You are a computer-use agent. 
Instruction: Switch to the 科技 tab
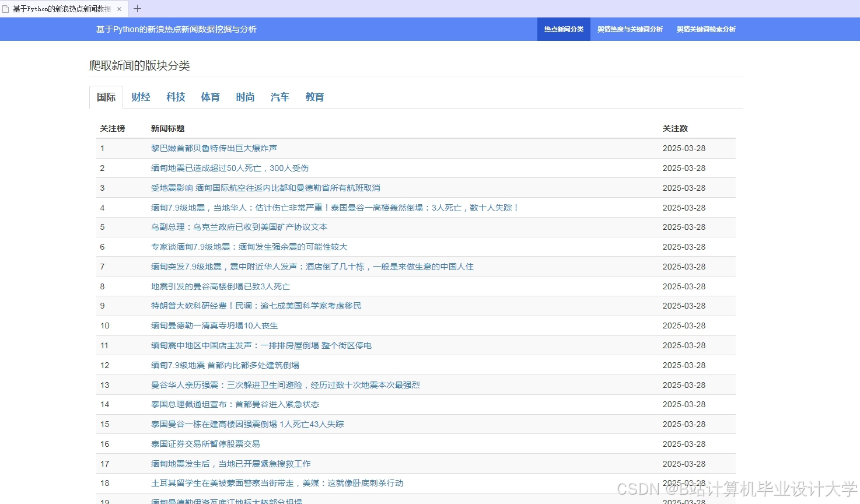(x=175, y=97)
